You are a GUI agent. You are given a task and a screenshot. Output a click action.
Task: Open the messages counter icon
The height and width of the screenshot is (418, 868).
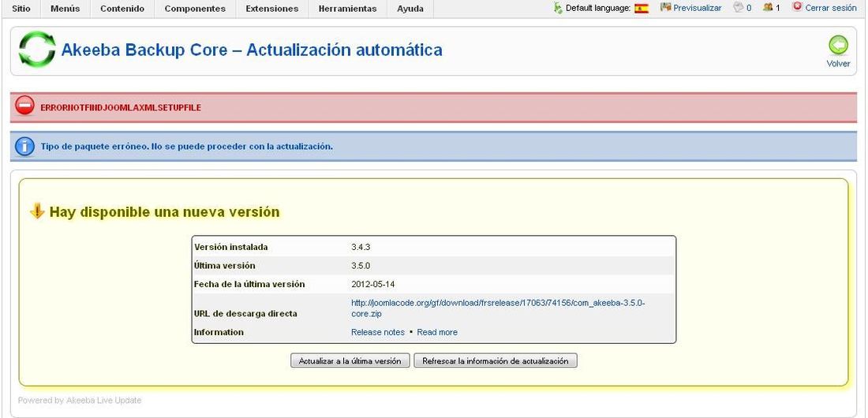739,7
